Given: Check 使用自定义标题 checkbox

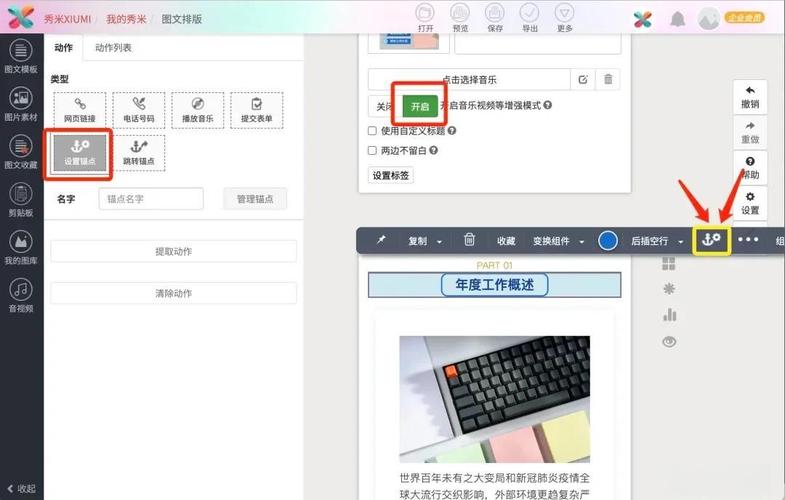Looking at the screenshot, I should (x=372, y=131).
